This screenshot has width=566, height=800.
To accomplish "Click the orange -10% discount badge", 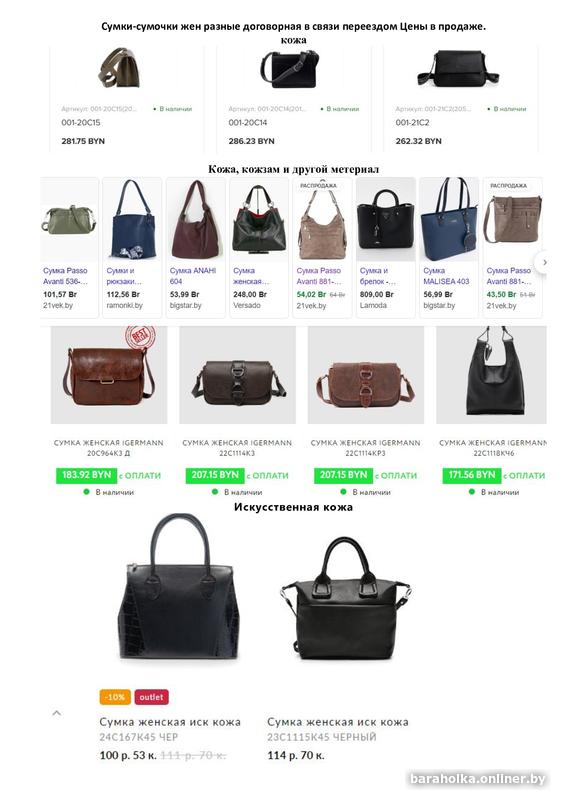I will click(115, 697).
